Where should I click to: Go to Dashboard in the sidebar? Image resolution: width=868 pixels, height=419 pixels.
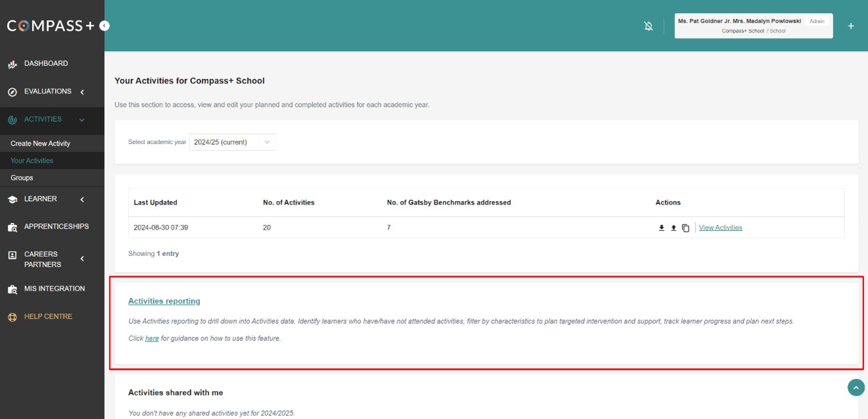coord(45,64)
